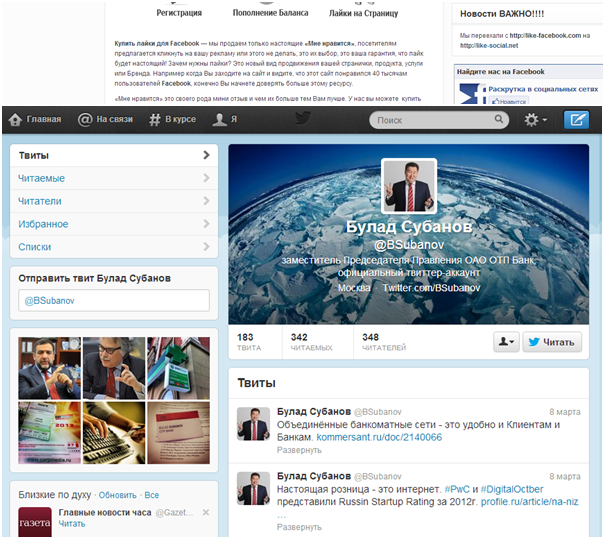Viewport: 603px width, 540px height.
Task: Open the В курсе navbar item
Action: [172, 120]
